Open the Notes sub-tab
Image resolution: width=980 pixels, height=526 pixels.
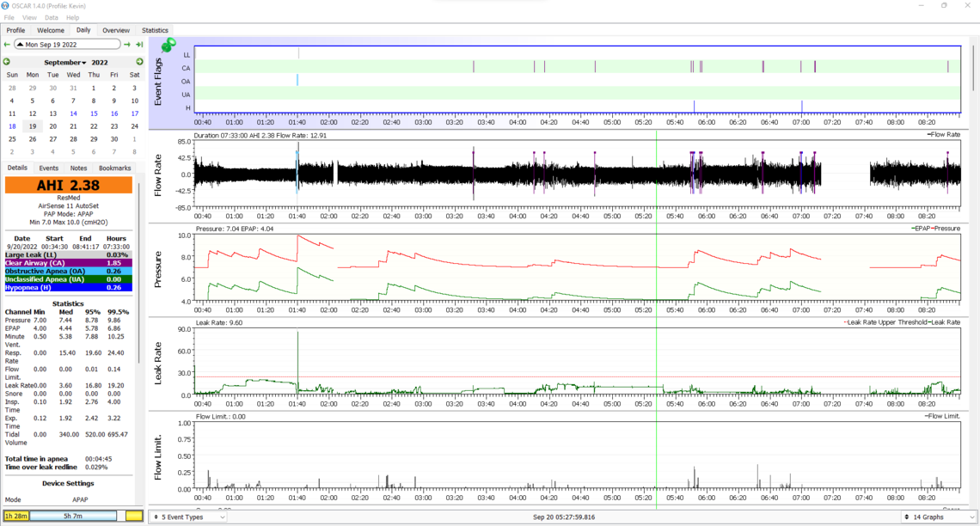coord(79,168)
